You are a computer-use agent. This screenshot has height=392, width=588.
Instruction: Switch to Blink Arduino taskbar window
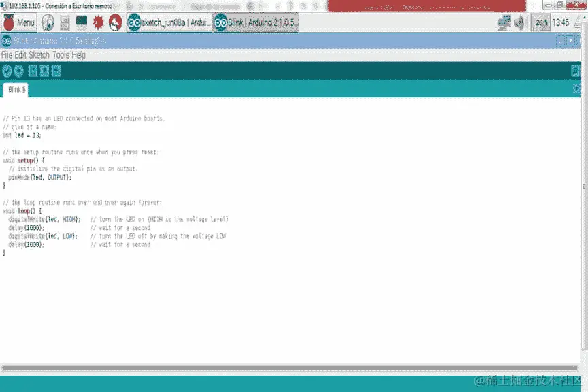[x=256, y=23]
